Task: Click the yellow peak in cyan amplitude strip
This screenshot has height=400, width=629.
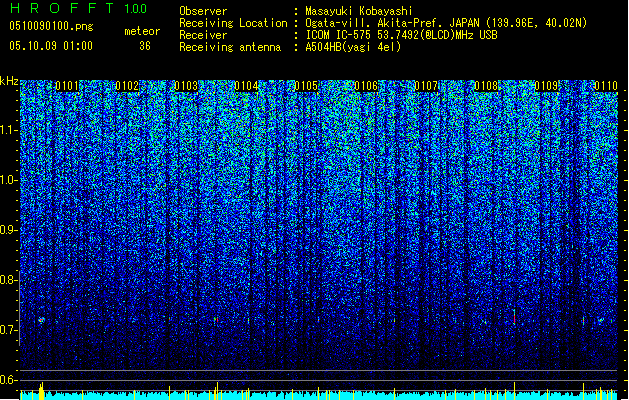Action: (x=41, y=391)
